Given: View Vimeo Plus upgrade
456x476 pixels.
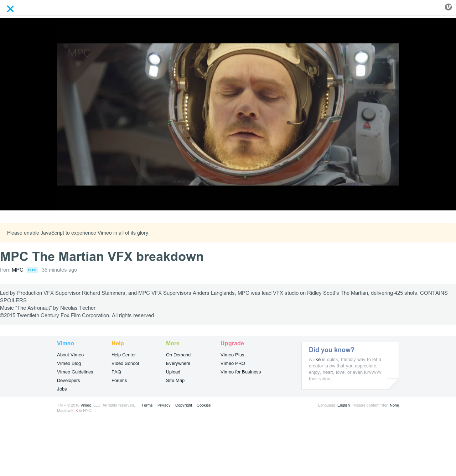Looking at the screenshot, I should point(232,355).
